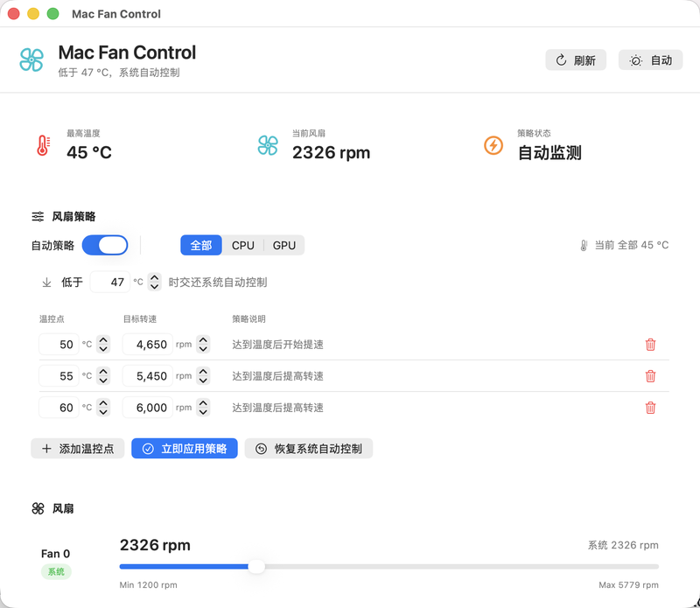This screenshot has width=700, height=608.
Task: Delete the 55 °C control point row
Action: point(650,376)
